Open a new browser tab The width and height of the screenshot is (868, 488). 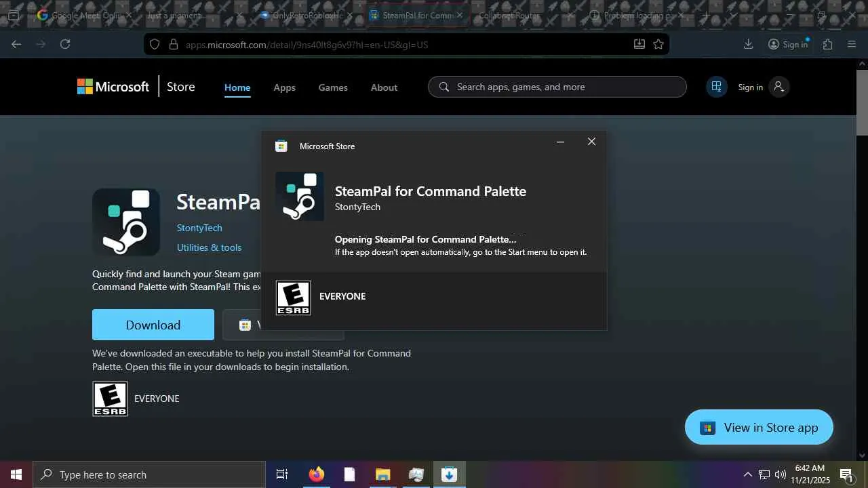click(706, 15)
